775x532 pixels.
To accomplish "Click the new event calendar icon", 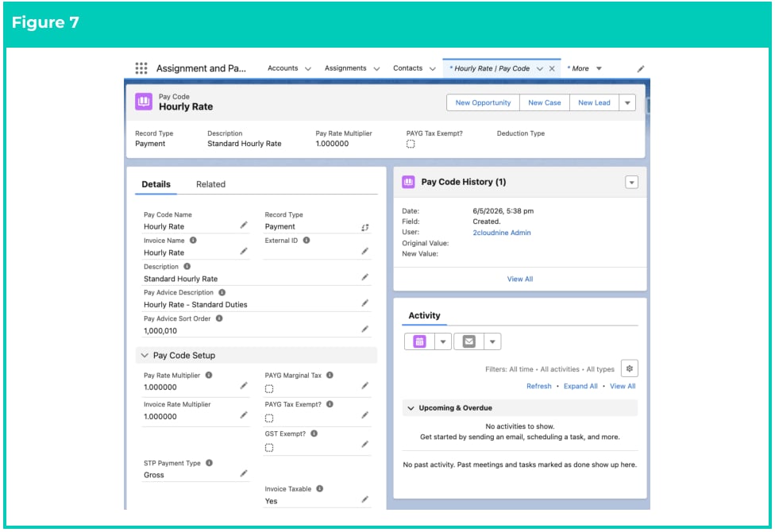I will click(x=419, y=341).
